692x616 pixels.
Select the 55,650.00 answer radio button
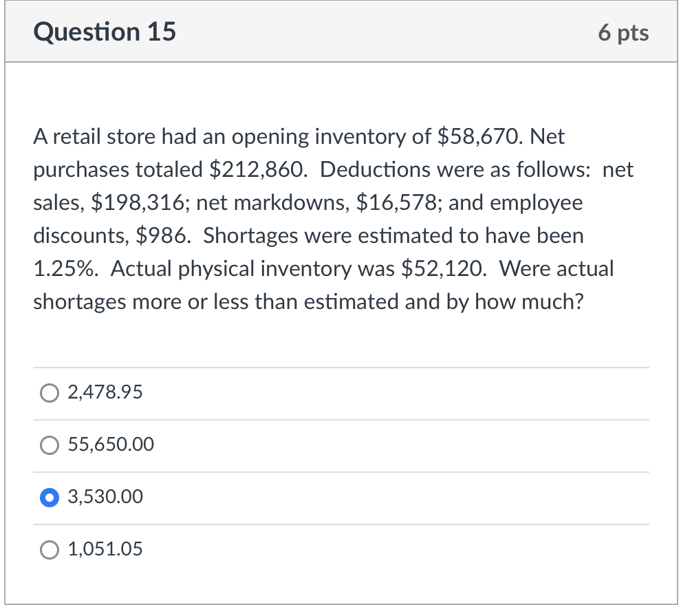coord(49,445)
